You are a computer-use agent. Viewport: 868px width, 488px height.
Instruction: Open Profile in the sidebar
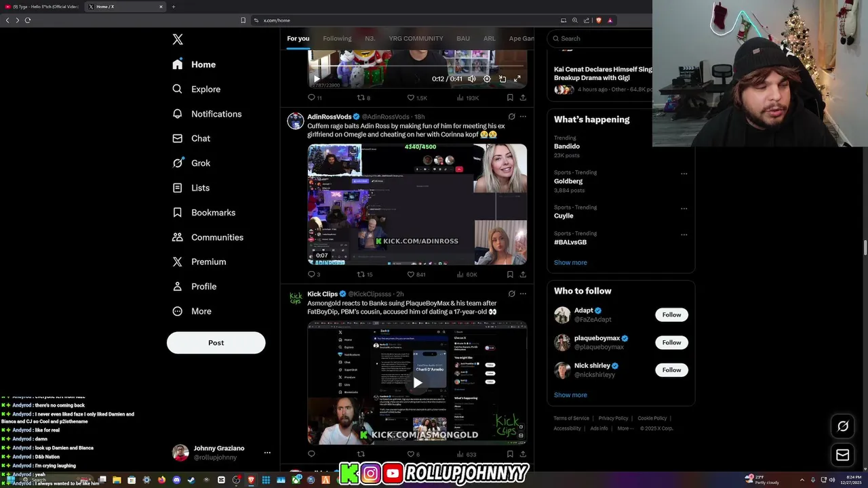194,286
